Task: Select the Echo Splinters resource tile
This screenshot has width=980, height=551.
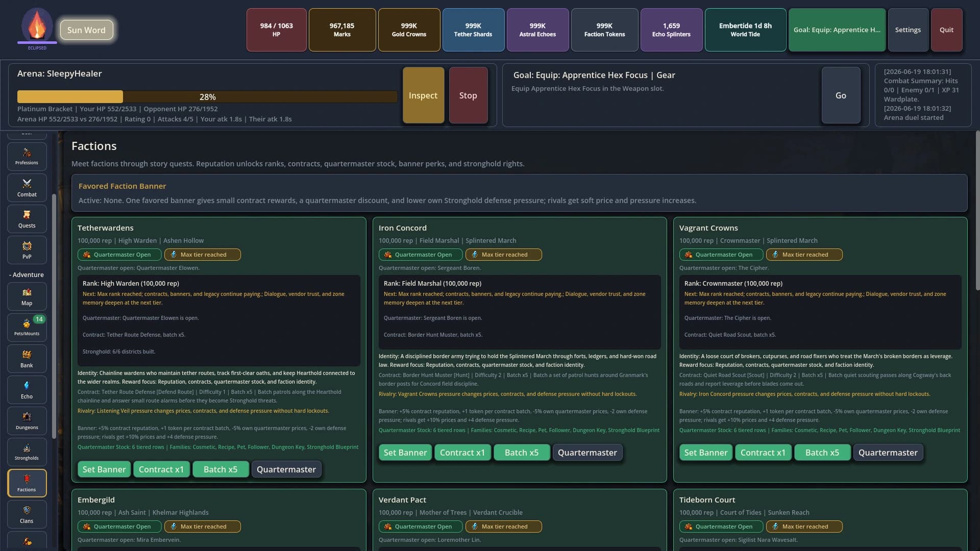Action: [x=671, y=30]
